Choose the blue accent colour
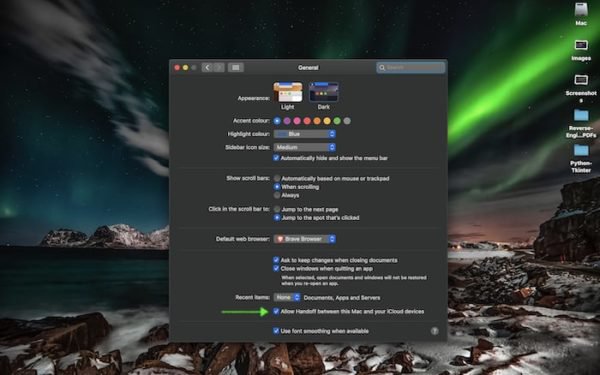Screen dimensions: 600x375 [x=277, y=121]
